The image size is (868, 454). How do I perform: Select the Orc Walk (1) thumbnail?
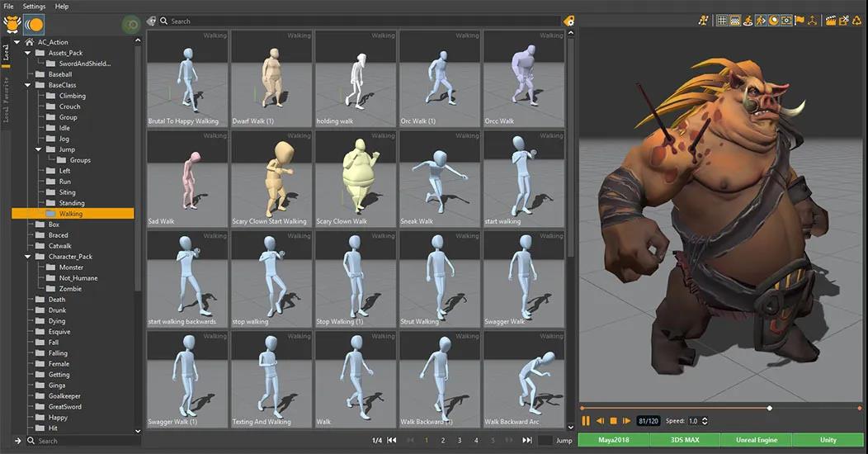[440, 78]
